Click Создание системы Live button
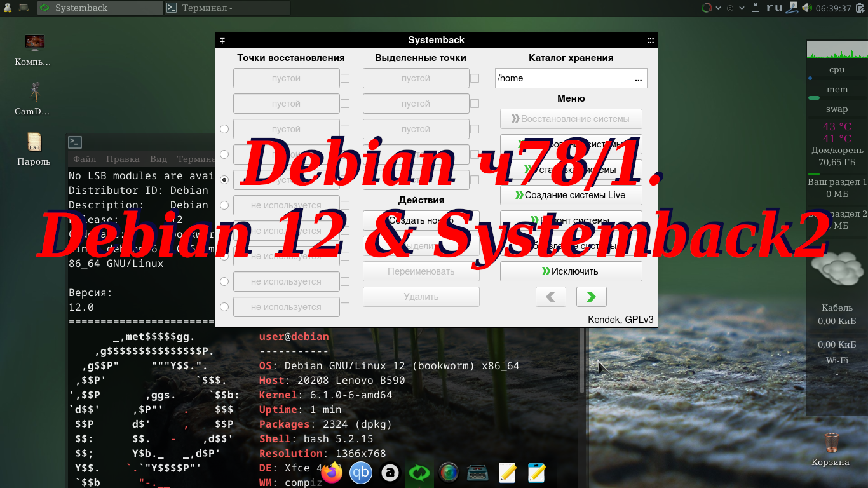The image size is (868, 488). pyautogui.click(x=571, y=195)
